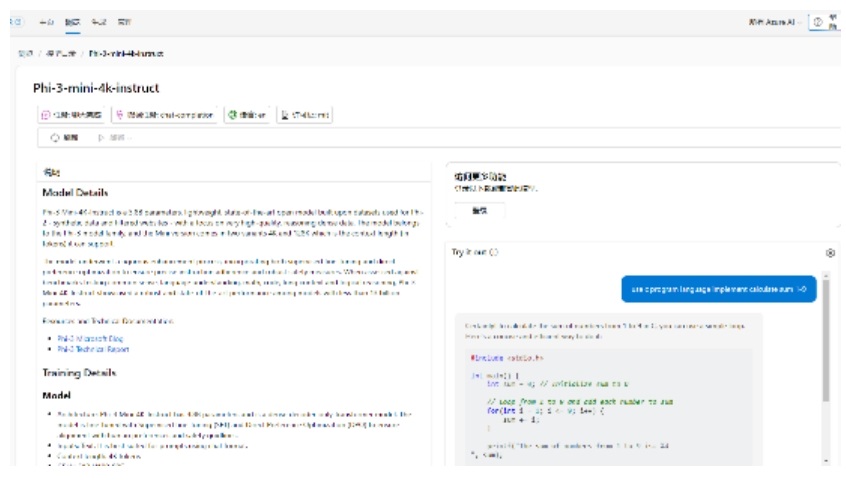
Task: Click the blue user prompt bubble in chat
Action: [x=718, y=289]
